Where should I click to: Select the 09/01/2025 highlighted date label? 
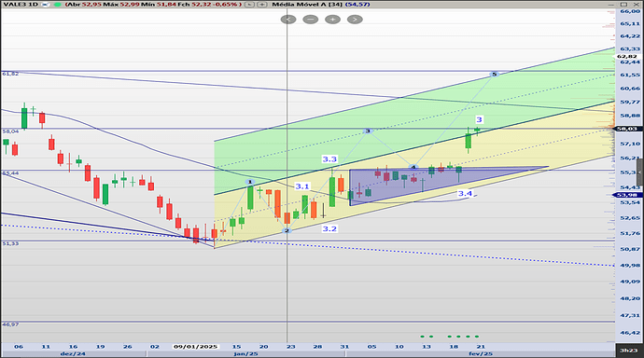coord(195,347)
